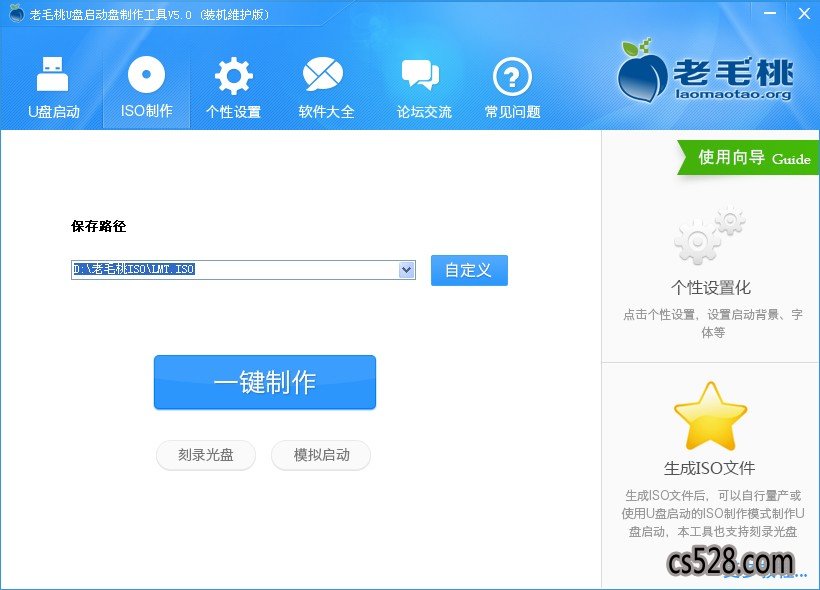
Task: Expand the save path dropdown arrow
Action: click(x=406, y=270)
